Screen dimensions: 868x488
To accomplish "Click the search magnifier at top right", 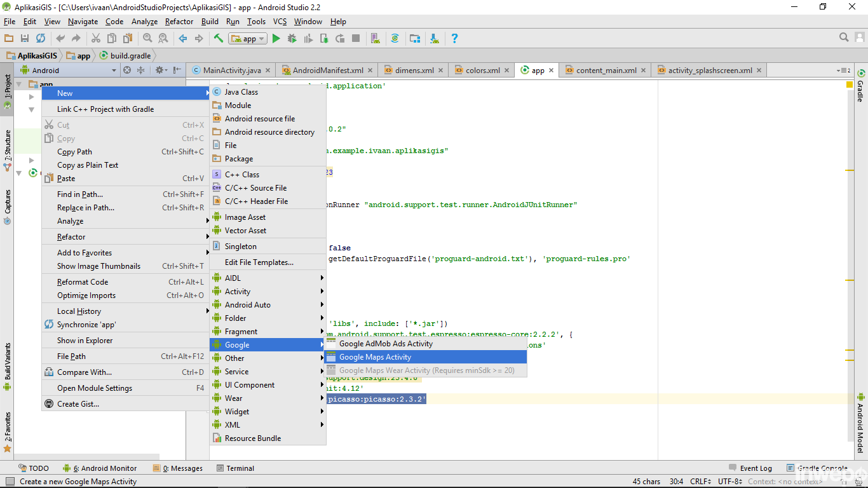I will (844, 38).
